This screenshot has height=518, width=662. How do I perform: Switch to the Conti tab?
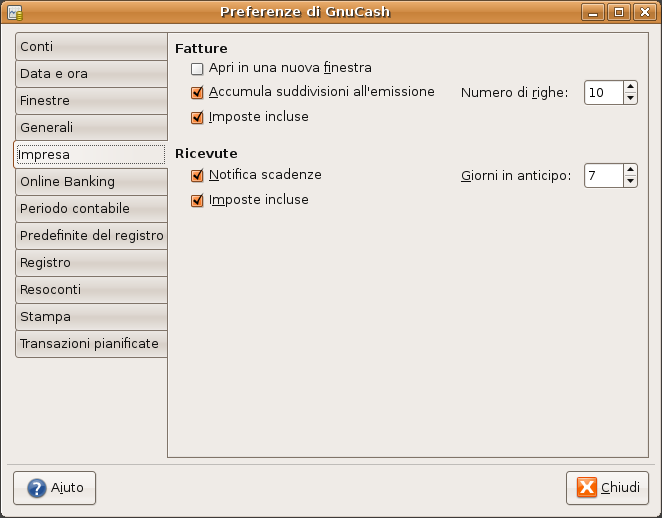[91, 46]
